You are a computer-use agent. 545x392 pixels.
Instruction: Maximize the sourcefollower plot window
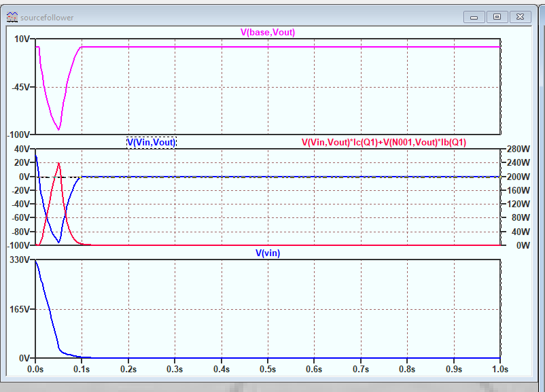click(497, 17)
